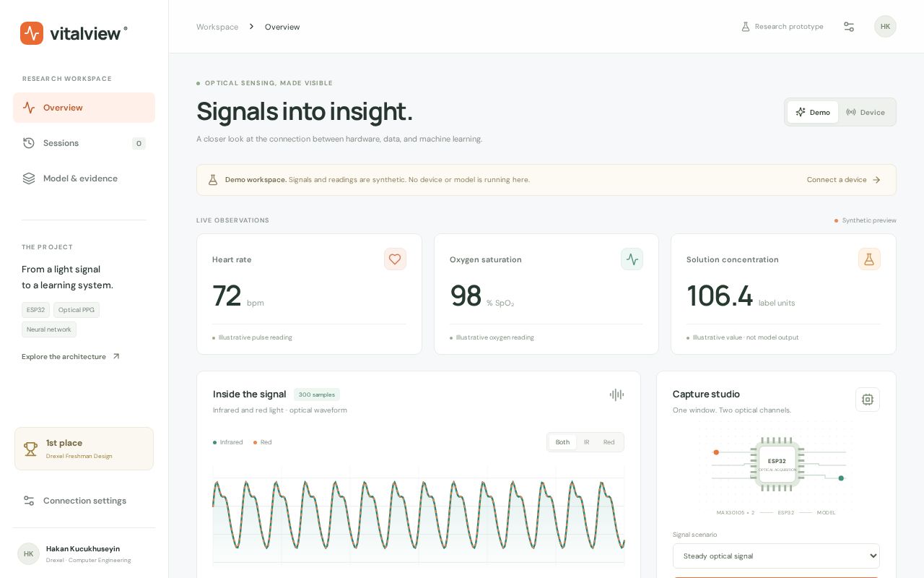This screenshot has height=578, width=924.
Task: Click the Capture studio heading
Action: tap(706, 394)
